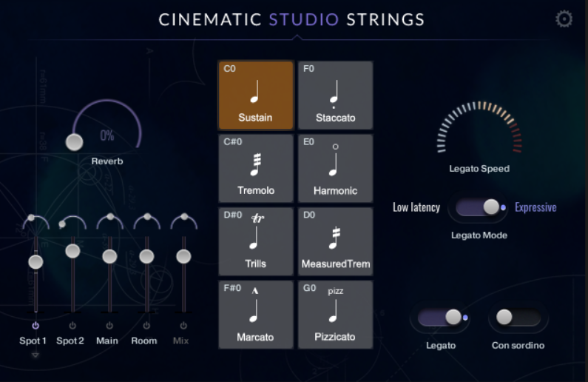Toggle the Main mic power button
This screenshot has height=382, width=588.
(x=109, y=325)
